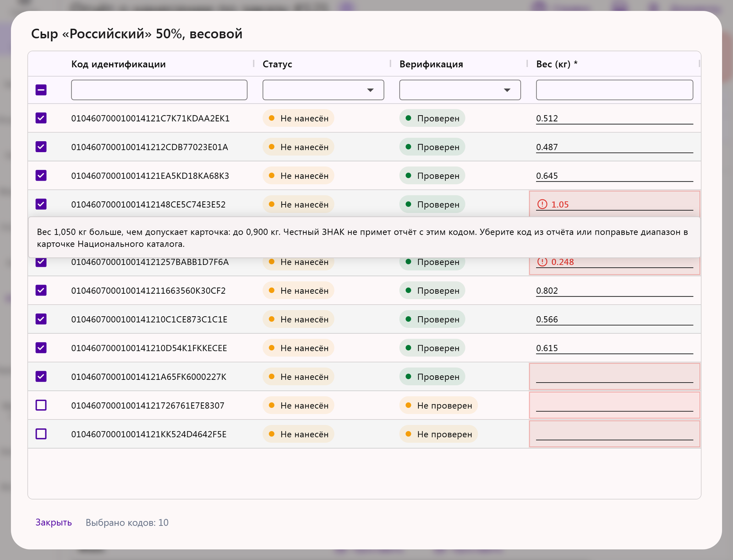733x560 pixels.
Task: Click the dialog title Сыр «Российский» 50%, весовой
Action: pos(137,34)
